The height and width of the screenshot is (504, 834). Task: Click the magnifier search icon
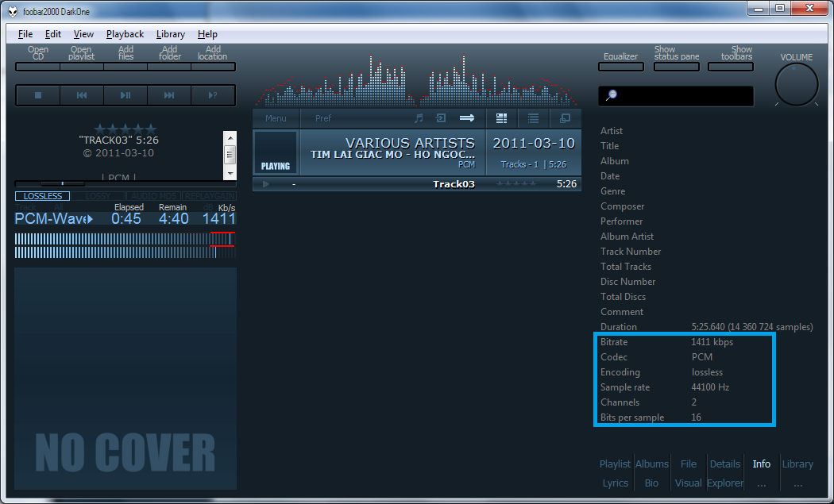pyautogui.click(x=612, y=95)
